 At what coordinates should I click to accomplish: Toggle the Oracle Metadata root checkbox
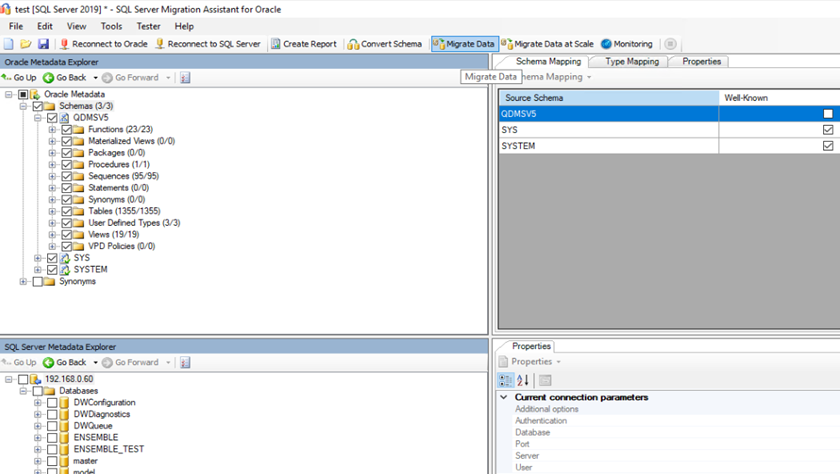23,94
